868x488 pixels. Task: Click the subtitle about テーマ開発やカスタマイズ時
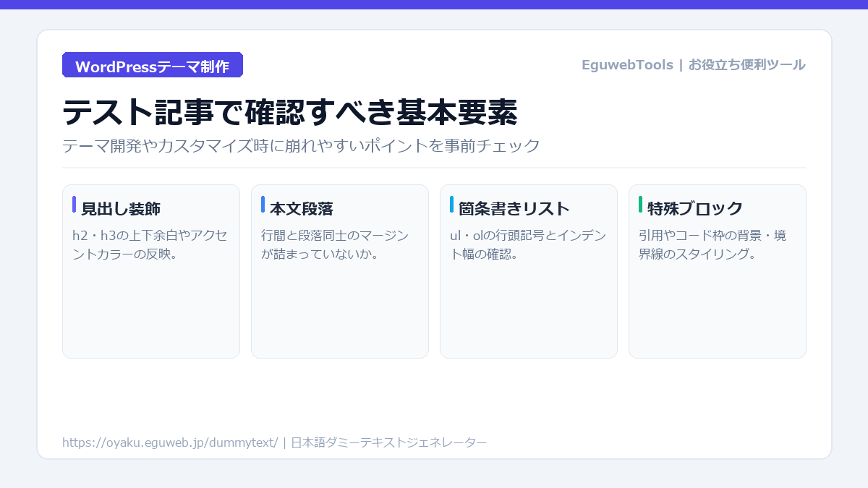tap(301, 146)
